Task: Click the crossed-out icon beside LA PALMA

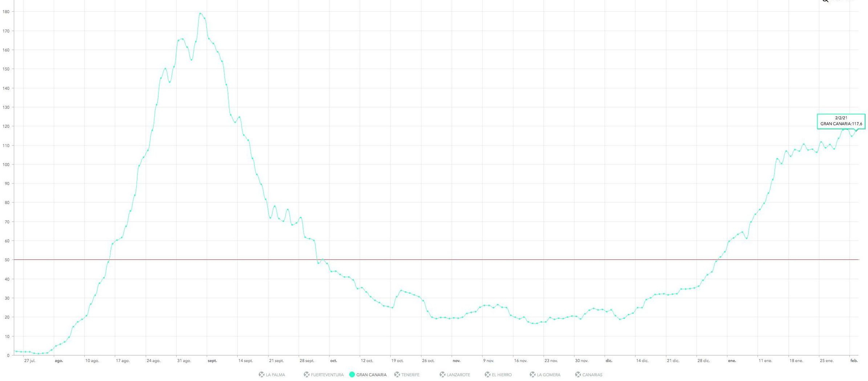Action: 261,374
